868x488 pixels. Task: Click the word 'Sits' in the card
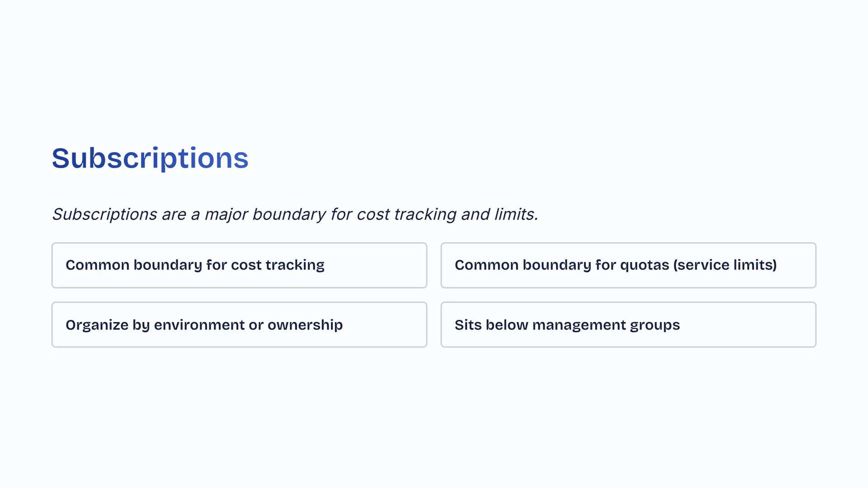tap(468, 325)
